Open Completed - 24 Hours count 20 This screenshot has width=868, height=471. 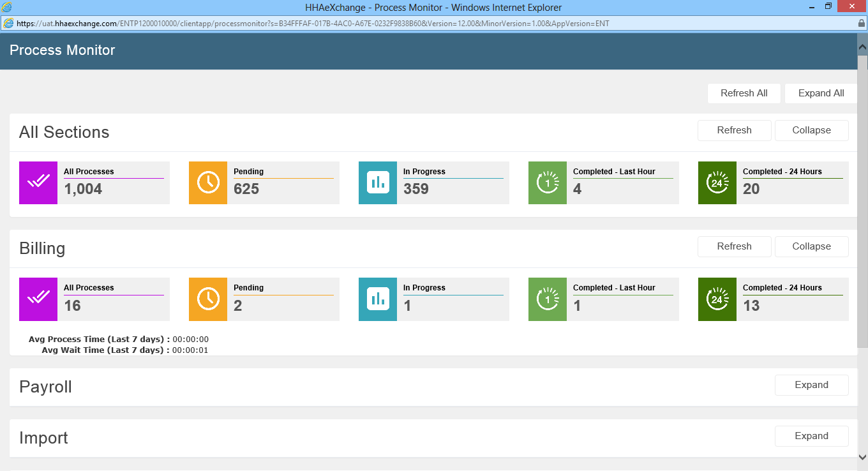pos(751,189)
